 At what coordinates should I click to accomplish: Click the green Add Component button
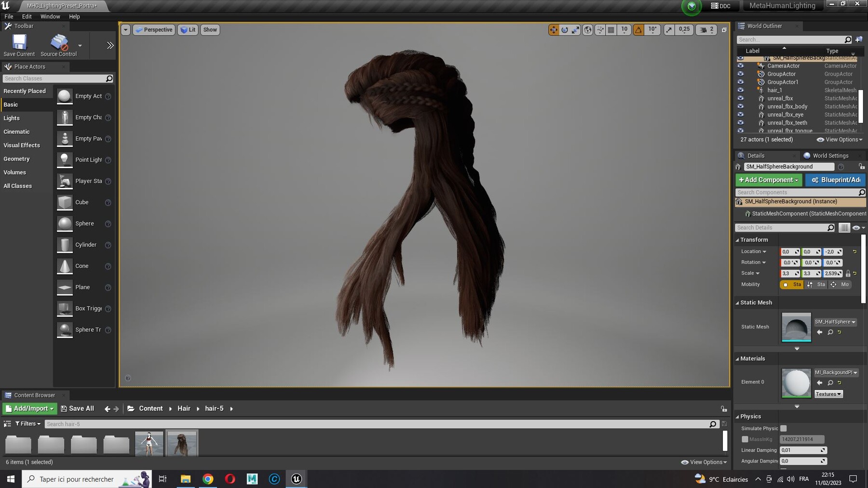tap(769, 180)
